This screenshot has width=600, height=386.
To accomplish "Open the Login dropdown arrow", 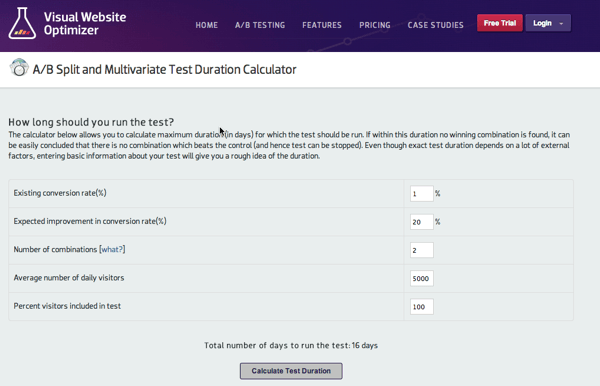I will click(x=561, y=23).
